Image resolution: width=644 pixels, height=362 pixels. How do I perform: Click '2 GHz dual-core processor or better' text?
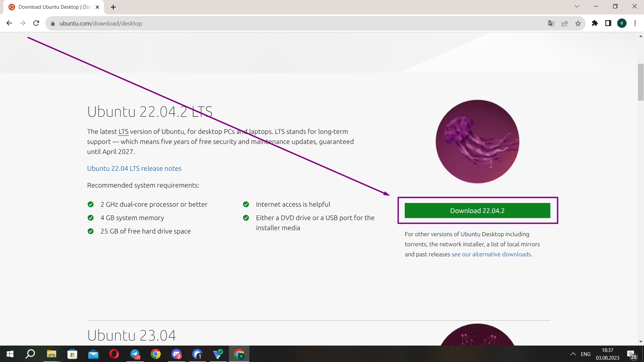pos(154,204)
